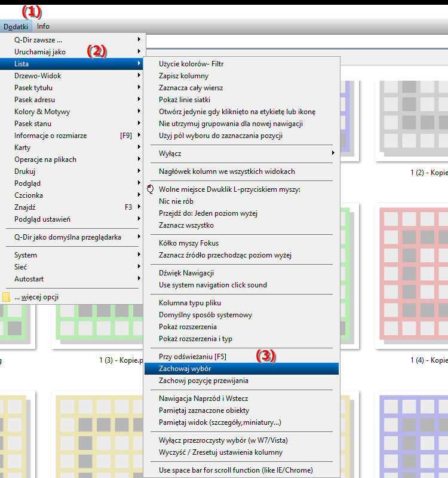Open the Info menu

point(43,26)
